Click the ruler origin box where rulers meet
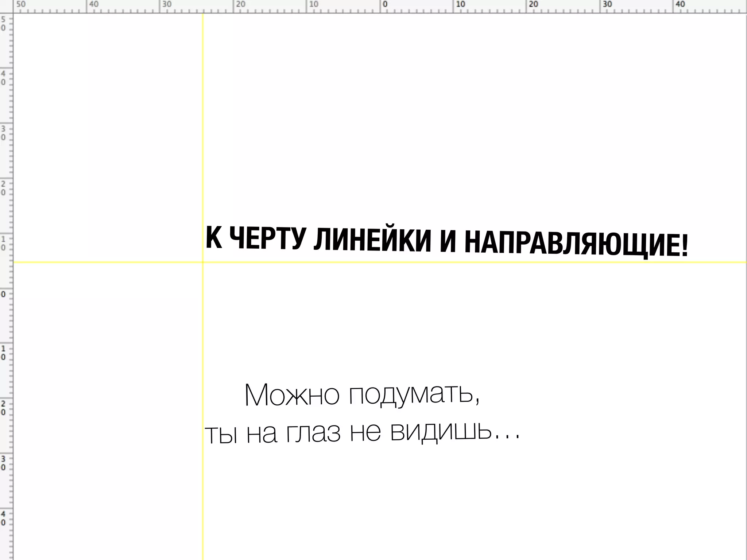The width and height of the screenshot is (747, 560). [x=7, y=7]
